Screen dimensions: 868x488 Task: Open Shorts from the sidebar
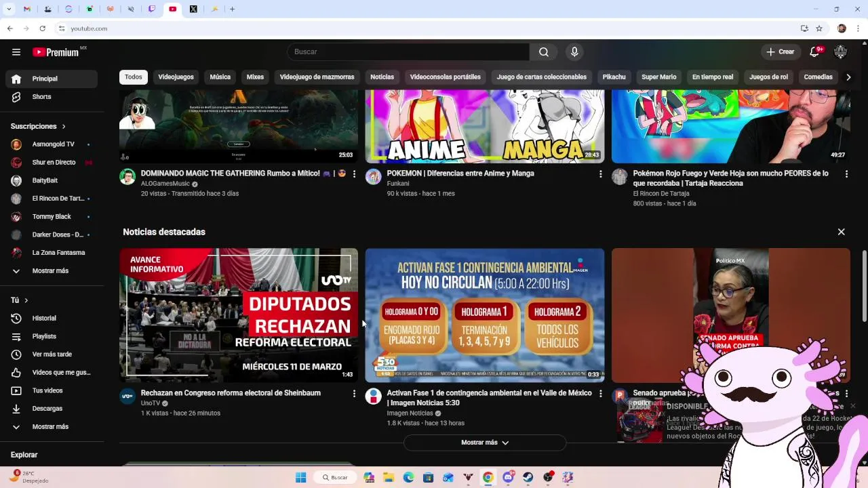pyautogui.click(x=52, y=97)
